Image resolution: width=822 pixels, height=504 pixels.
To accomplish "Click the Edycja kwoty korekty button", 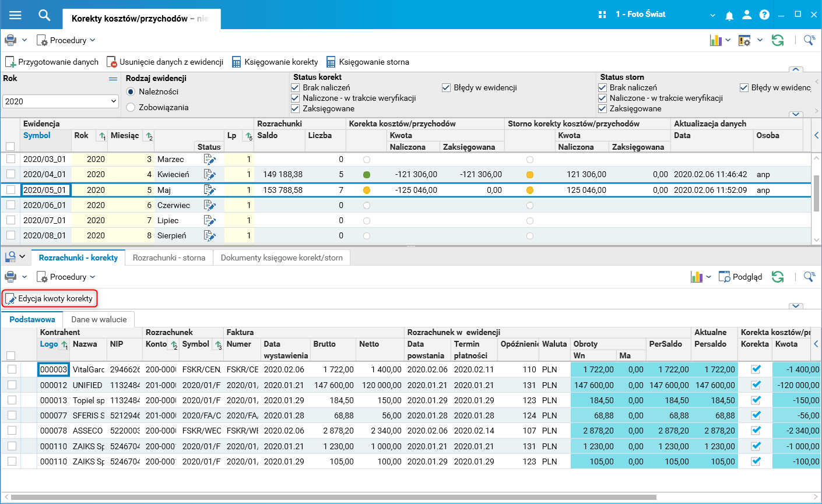I will pyautogui.click(x=50, y=298).
